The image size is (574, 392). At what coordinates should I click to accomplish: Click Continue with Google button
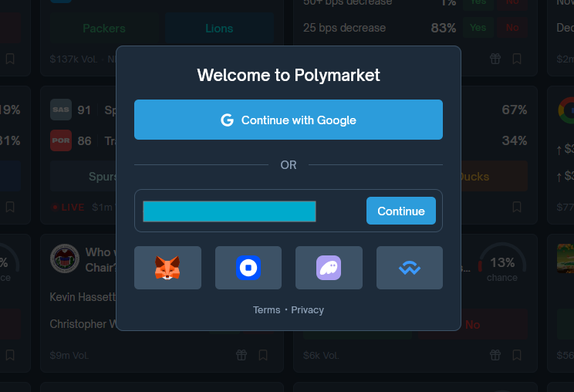coord(288,120)
